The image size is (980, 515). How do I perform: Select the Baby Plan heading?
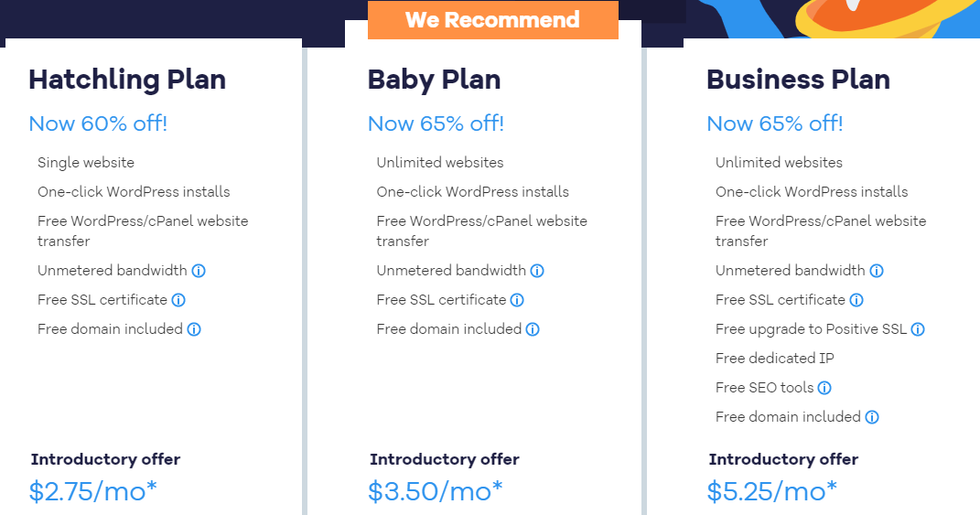click(x=434, y=80)
